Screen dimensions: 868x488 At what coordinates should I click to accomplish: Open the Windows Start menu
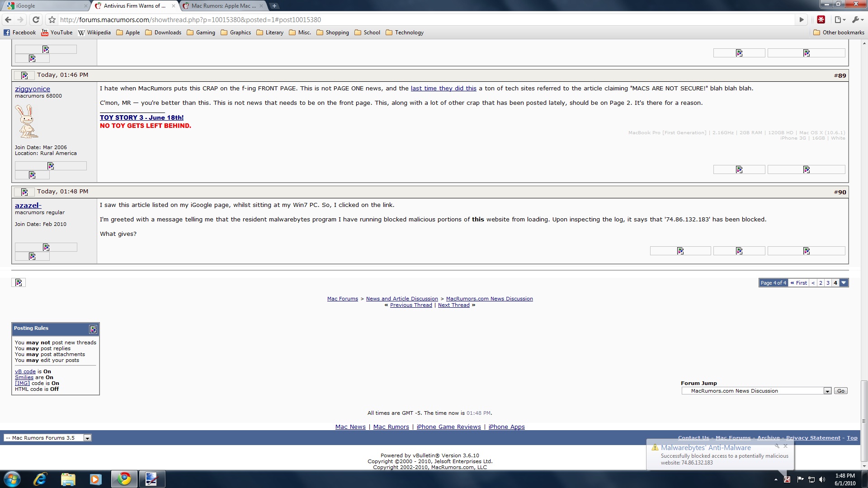(12, 479)
